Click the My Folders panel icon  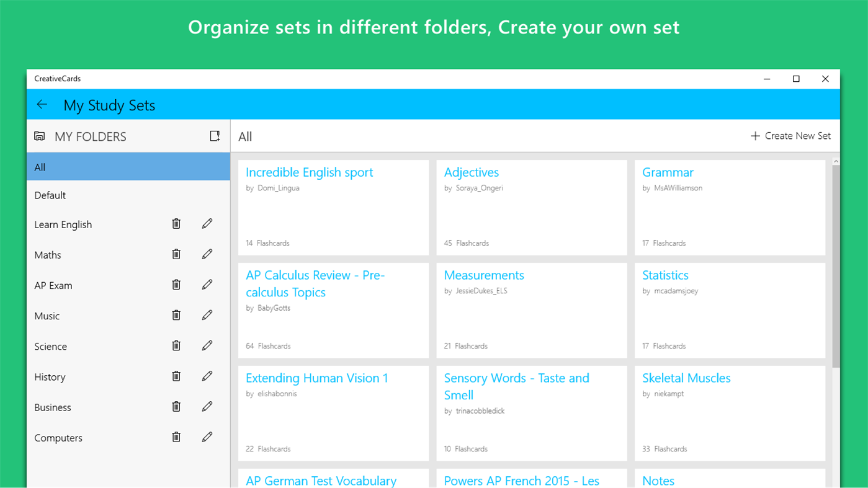[x=39, y=136]
